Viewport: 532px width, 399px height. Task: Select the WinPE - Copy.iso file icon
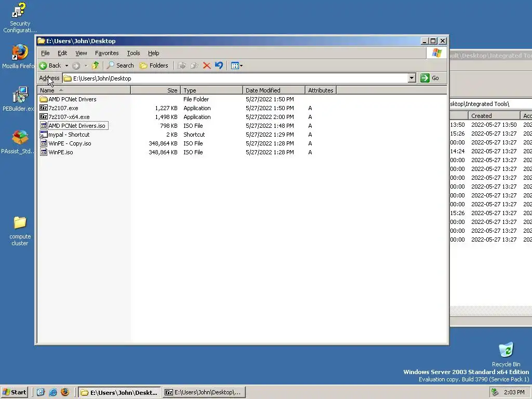[44, 143]
